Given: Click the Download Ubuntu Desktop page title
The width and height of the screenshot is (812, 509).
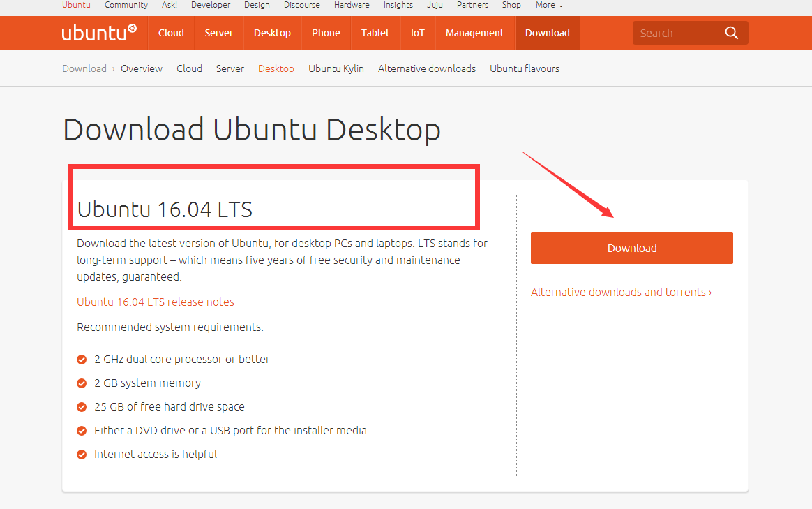Looking at the screenshot, I should [x=252, y=130].
